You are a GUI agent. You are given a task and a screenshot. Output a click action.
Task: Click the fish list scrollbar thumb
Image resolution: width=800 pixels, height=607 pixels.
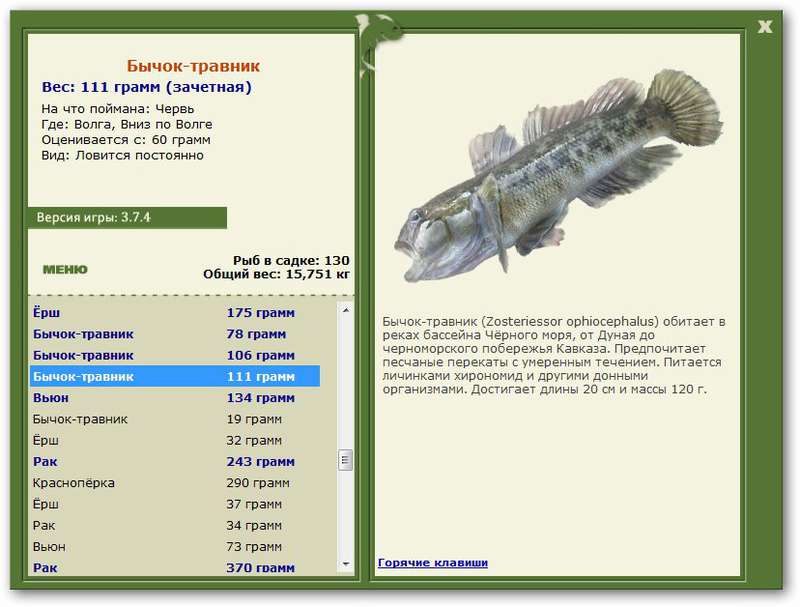point(345,460)
